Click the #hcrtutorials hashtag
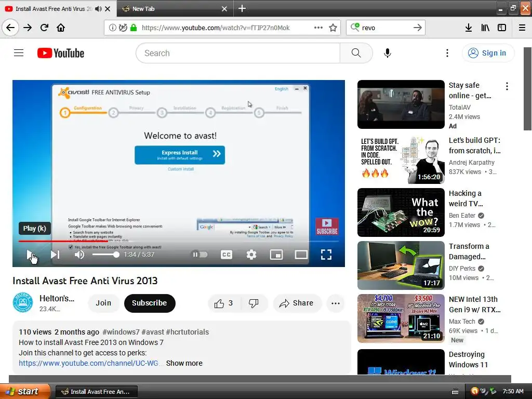Viewport: 532px width, 399px height. coord(187,332)
